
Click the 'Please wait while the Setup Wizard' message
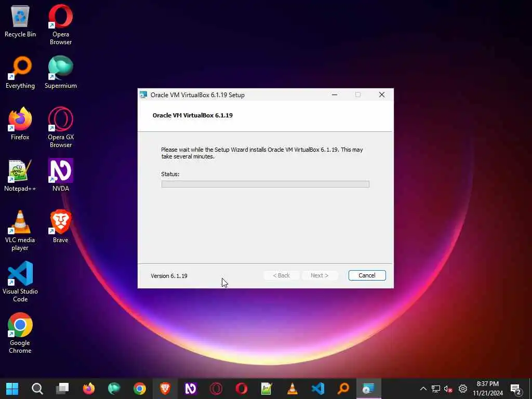tap(262, 153)
